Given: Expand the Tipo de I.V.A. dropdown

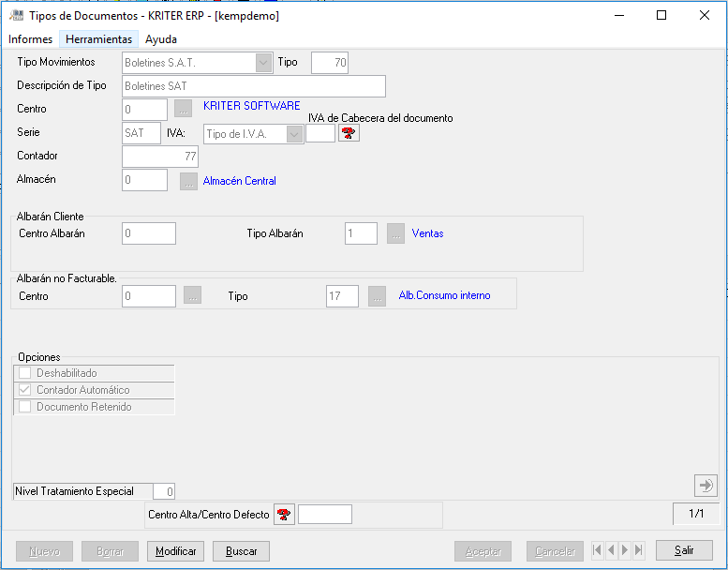Looking at the screenshot, I should click(x=294, y=134).
